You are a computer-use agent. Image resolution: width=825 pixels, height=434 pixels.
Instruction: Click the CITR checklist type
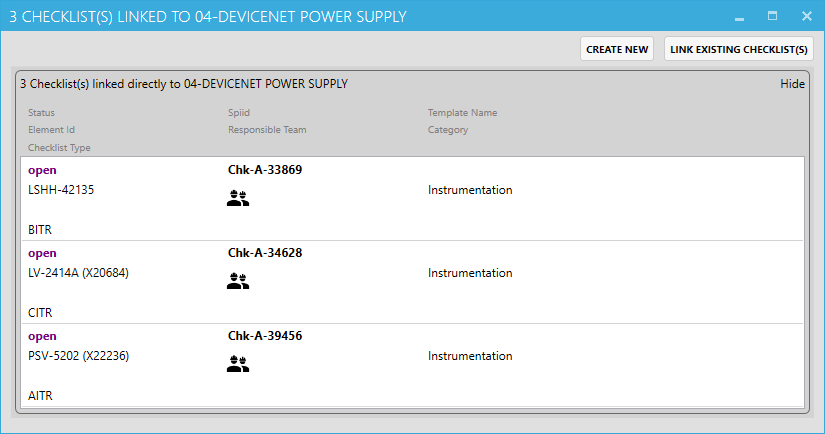coord(40,312)
